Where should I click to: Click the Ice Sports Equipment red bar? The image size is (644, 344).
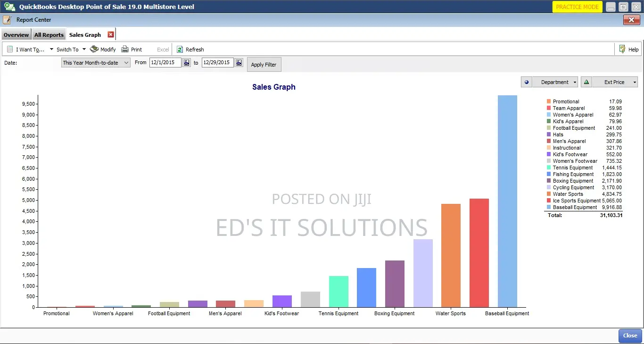click(x=479, y=253)
